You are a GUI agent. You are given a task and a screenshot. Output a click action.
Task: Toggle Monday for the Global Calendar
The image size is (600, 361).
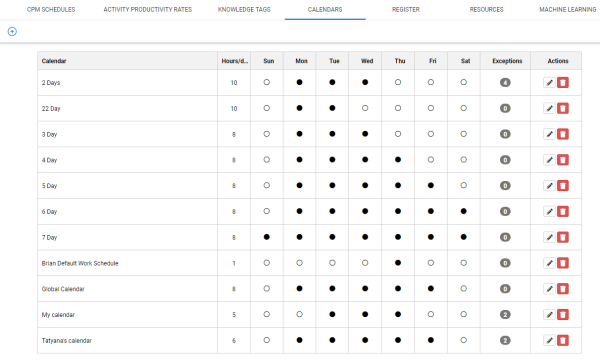pyautogui.click(x=300, y=289)
